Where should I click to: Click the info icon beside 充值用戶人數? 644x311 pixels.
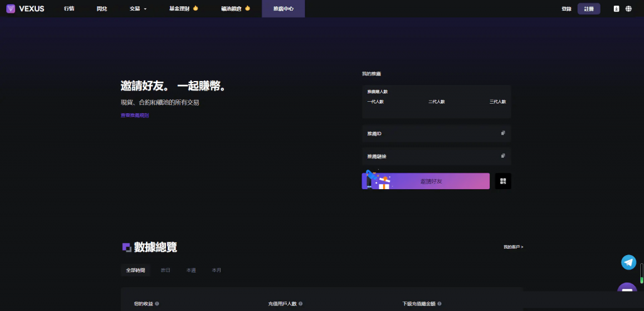[x=301, y=303]
